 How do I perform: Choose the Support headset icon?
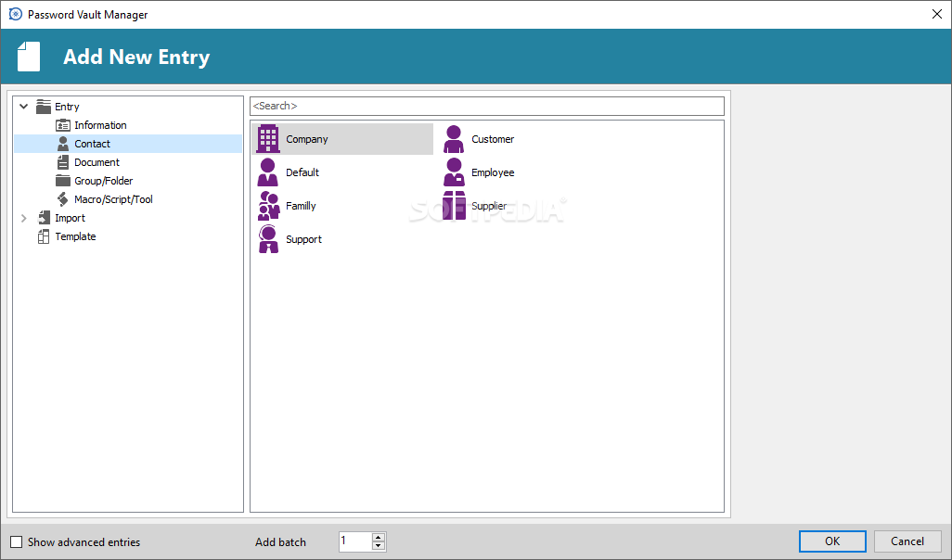point(268,239)
